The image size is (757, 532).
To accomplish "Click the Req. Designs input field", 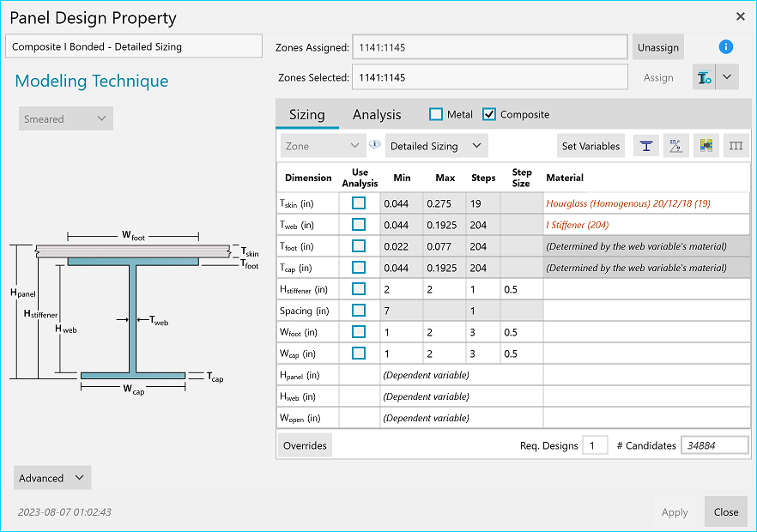I will tap(595, 445).
